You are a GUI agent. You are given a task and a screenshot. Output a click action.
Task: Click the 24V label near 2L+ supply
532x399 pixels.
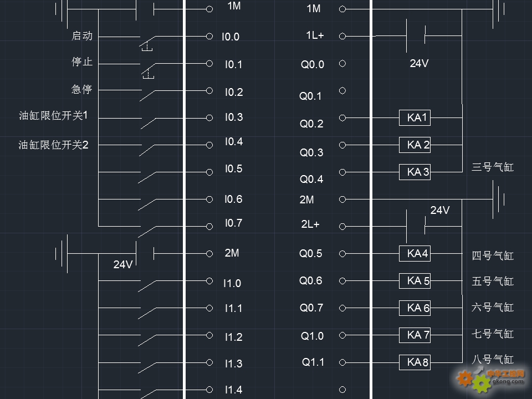440,211
